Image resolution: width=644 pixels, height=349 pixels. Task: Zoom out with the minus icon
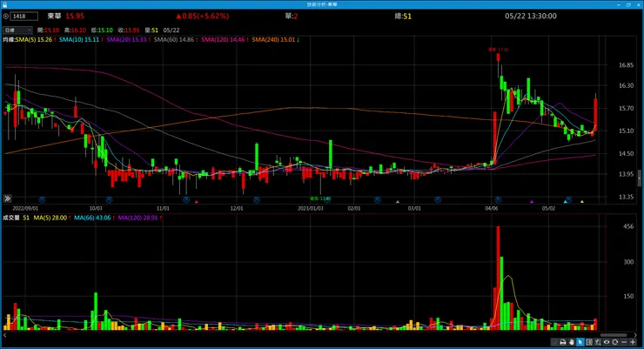(x=624, y=342)
